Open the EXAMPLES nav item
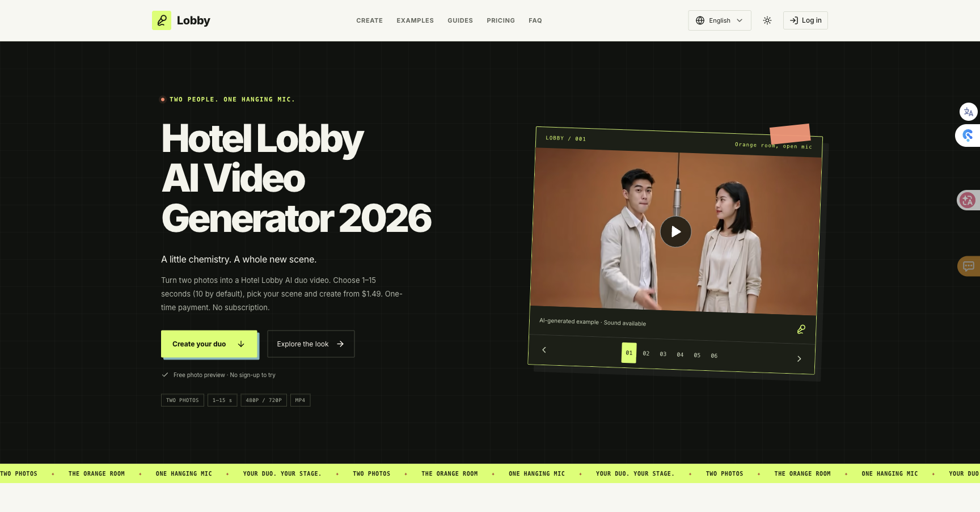The height and width of the screenshot is (512, 980). (x=415, y=20)
